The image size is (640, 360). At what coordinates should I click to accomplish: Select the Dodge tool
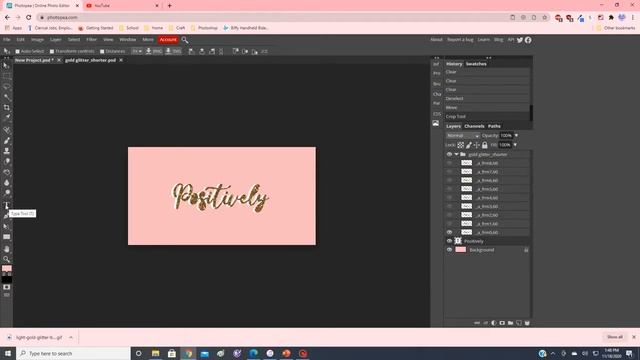pyautogui.click(x=6, y=193)
